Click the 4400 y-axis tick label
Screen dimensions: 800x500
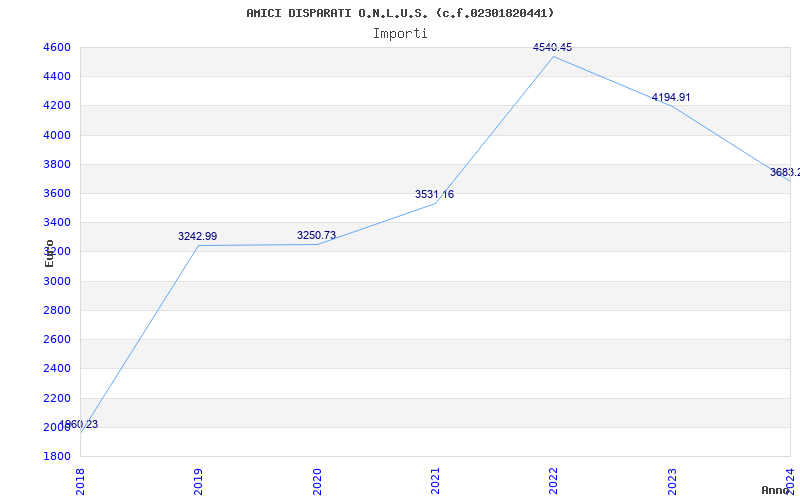coord(57,77)
